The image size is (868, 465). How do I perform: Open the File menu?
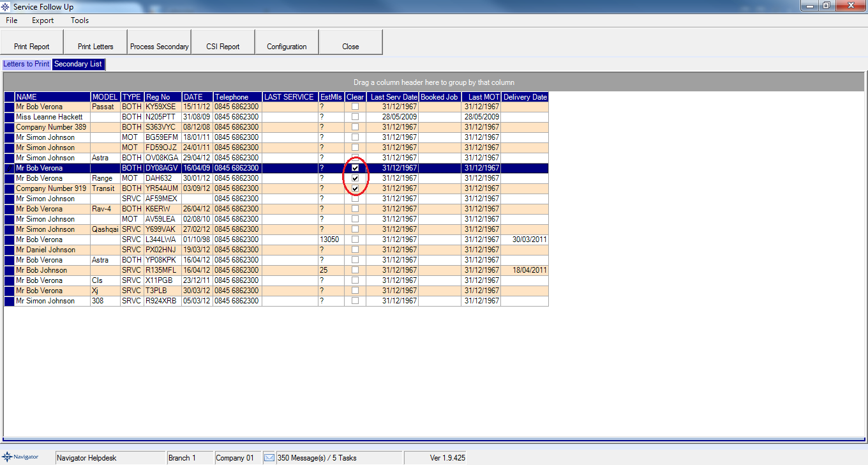pos(11,20)
